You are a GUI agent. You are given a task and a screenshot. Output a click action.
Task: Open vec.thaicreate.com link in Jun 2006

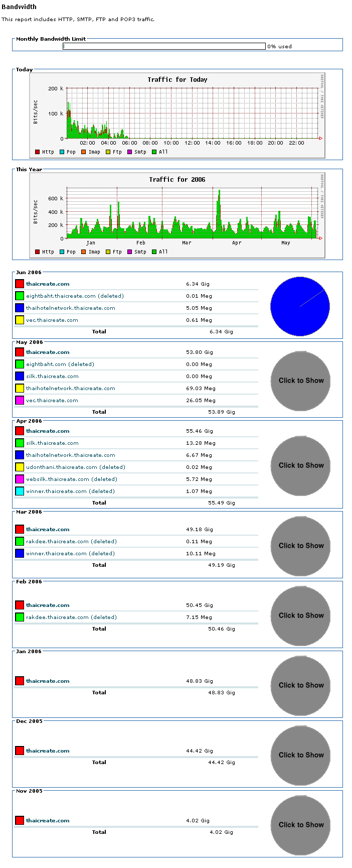point(52,320)
